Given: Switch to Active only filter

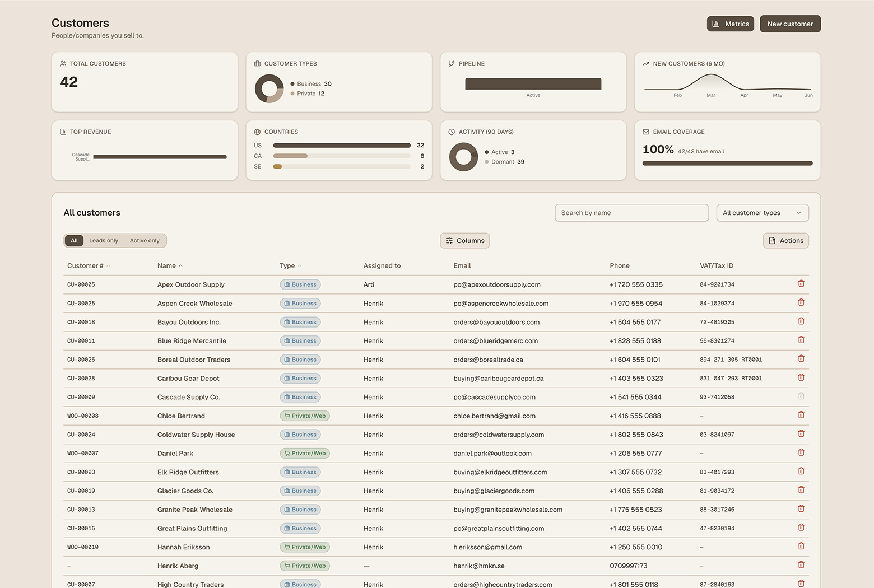Looking at the screenshot, I should (x=145, y=241).
